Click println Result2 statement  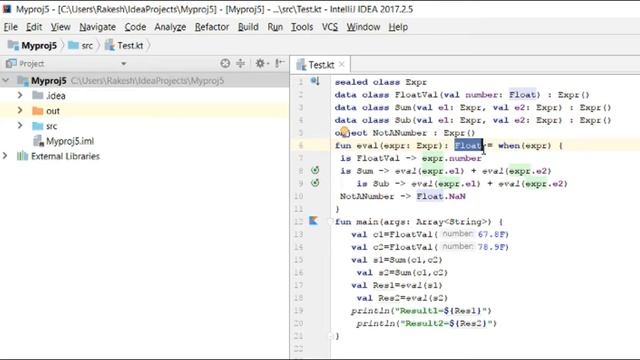click(427, 323)
